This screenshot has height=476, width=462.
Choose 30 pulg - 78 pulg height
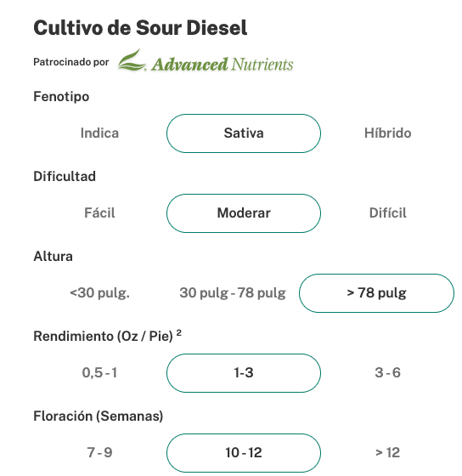click(x=233, y=293)
